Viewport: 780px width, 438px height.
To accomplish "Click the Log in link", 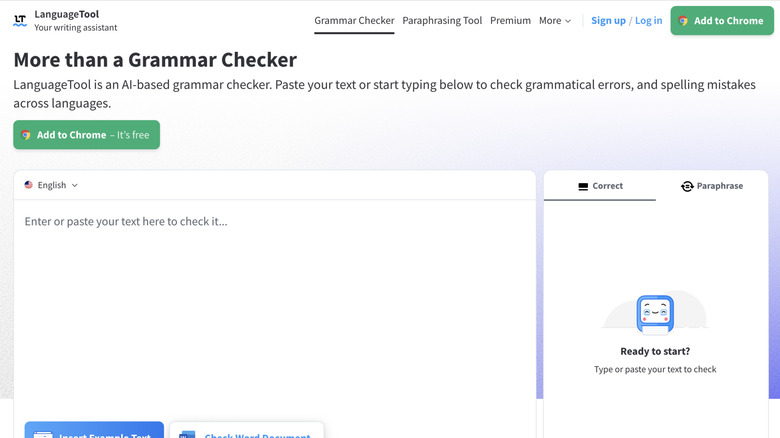I will [x=648, y=21].
